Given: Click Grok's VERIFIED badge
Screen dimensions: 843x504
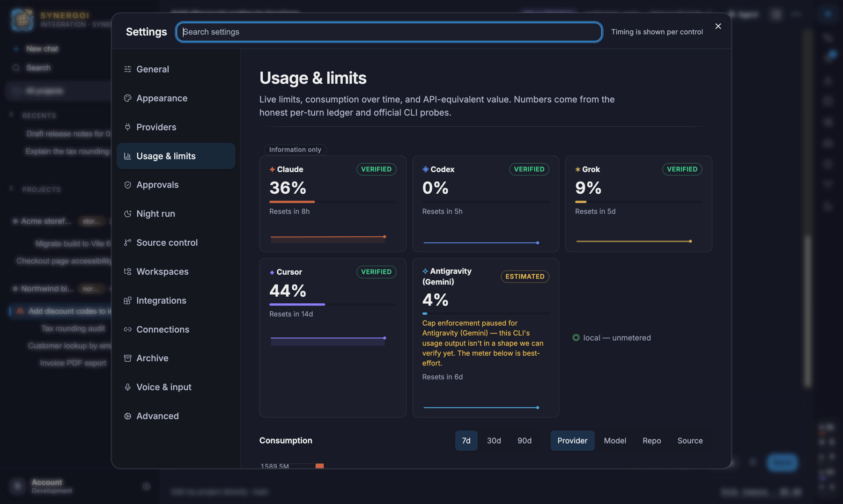Looking at the screenshot, I should tap(682, 169).
